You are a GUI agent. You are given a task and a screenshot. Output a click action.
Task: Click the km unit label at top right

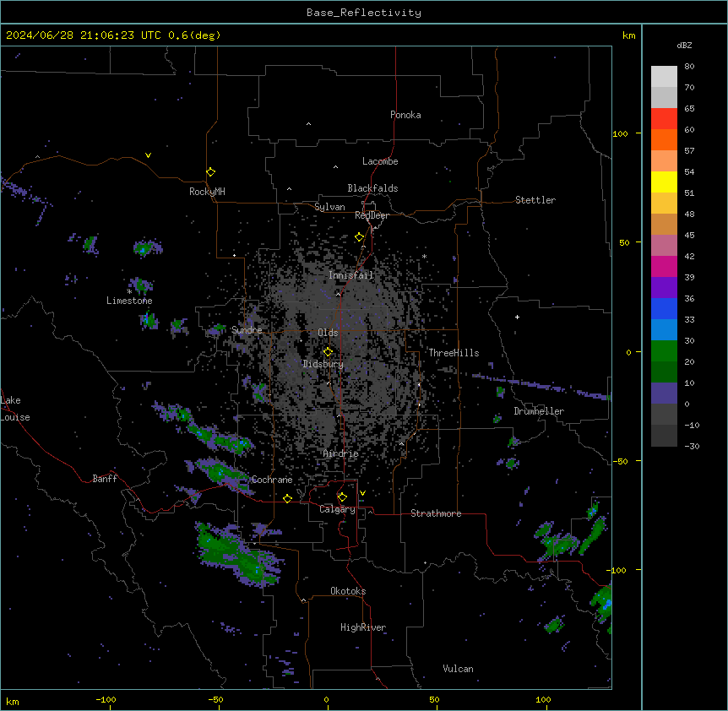pos(629,35)
